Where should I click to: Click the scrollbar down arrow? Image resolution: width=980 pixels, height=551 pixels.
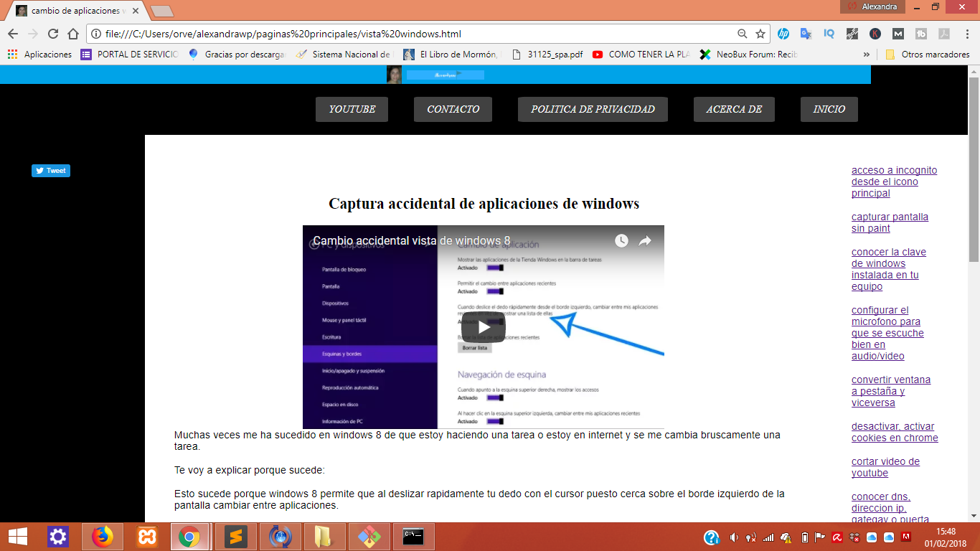tap(974, 515)
